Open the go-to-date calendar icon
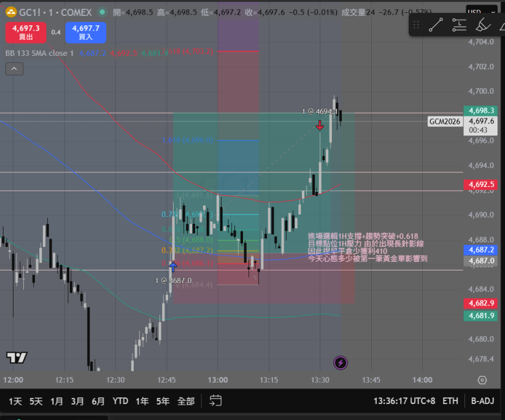The height and width of the screenshot is (420, 505). point(215,401)
